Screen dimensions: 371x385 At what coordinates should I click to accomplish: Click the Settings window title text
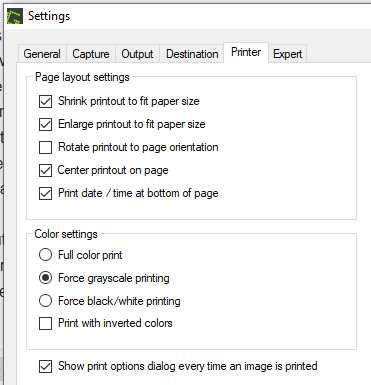49,16
